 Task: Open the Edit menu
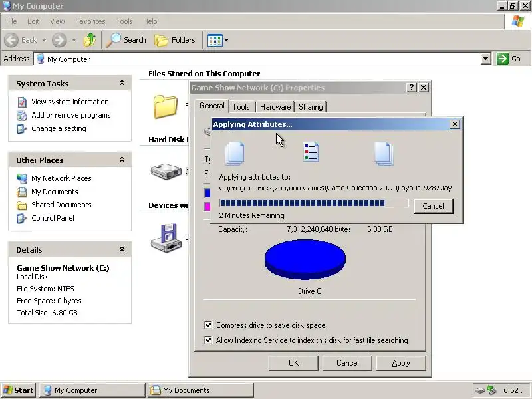pos(33,21)
